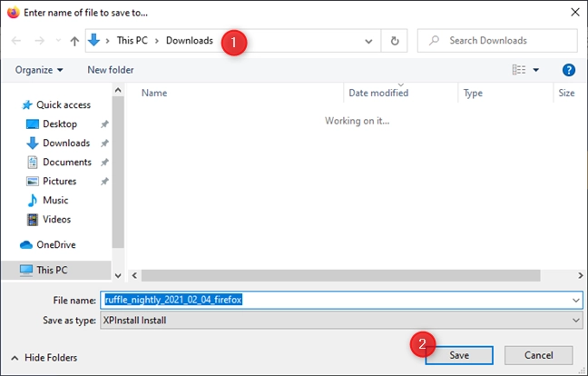Change the view layout icon

(519, 70)
